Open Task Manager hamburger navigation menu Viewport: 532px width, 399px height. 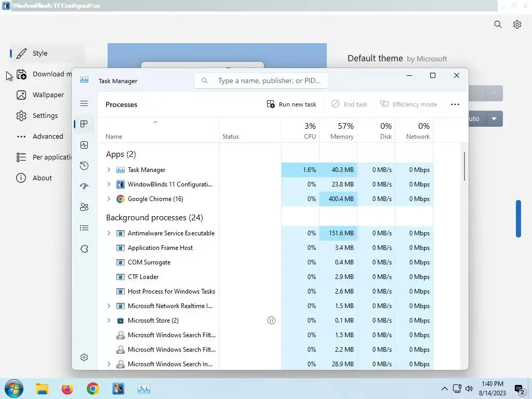84,103
